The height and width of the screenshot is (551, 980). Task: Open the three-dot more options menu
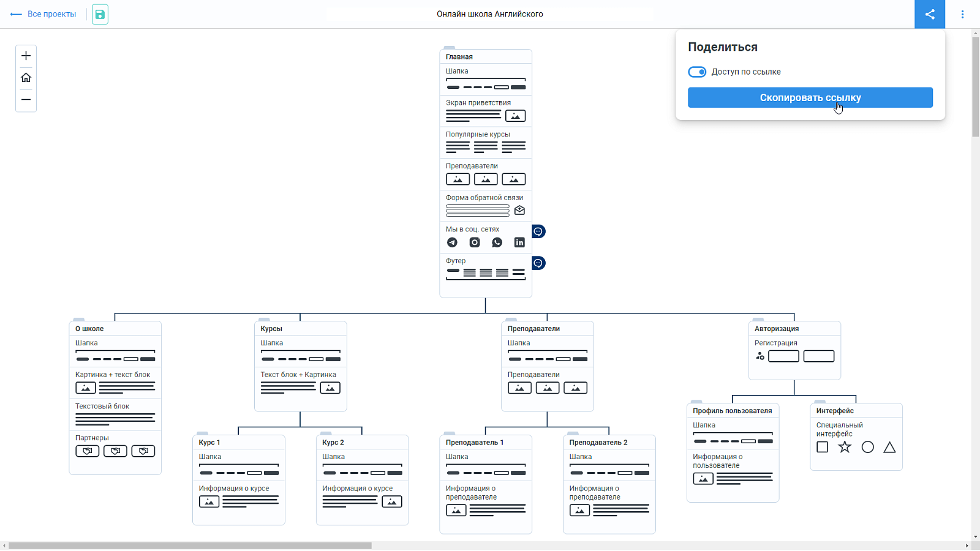coord(962,14)
